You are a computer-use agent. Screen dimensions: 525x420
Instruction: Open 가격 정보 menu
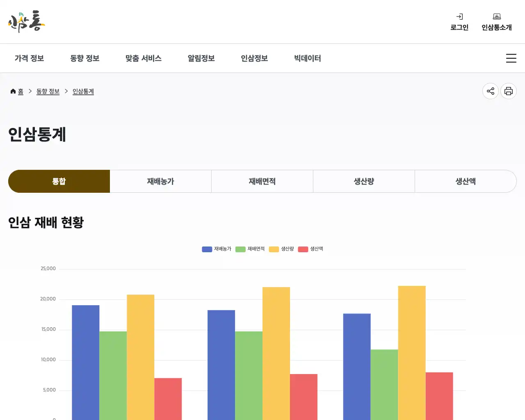29,58
